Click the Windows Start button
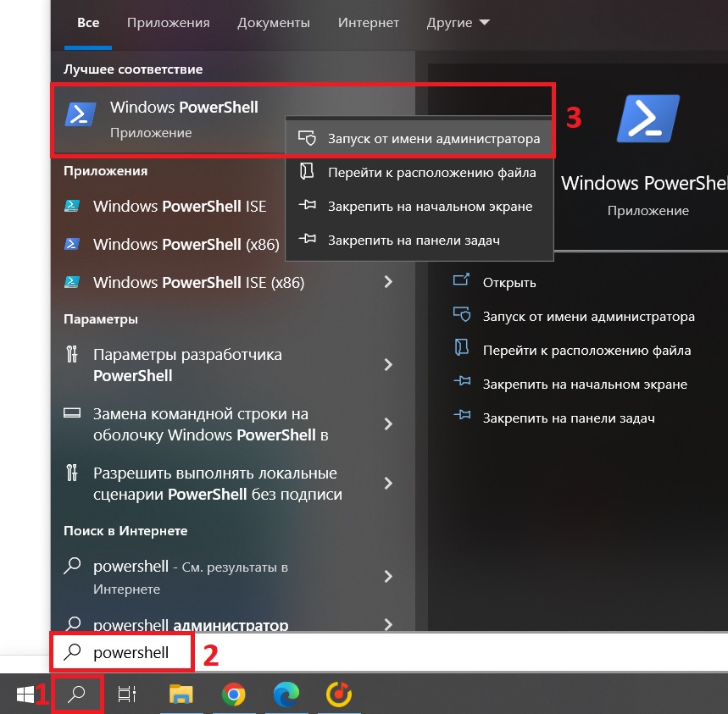The width and height of the screenshot is (728, 714). pos(25,695)
